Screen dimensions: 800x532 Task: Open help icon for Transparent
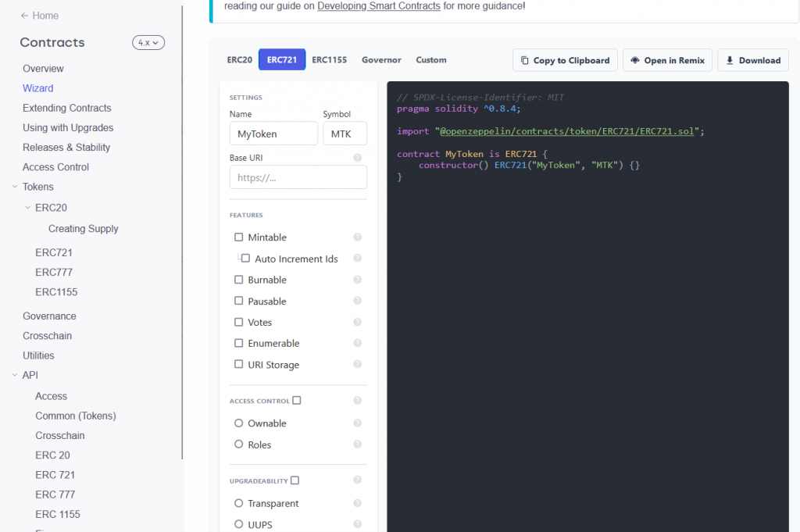358,503
